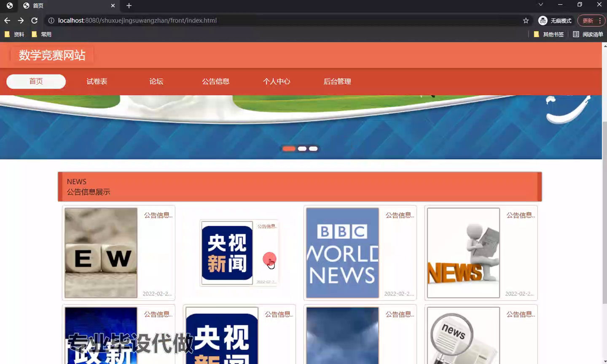Open the 后台管理 navigation item
607x364 pixels.
[337, 81]
